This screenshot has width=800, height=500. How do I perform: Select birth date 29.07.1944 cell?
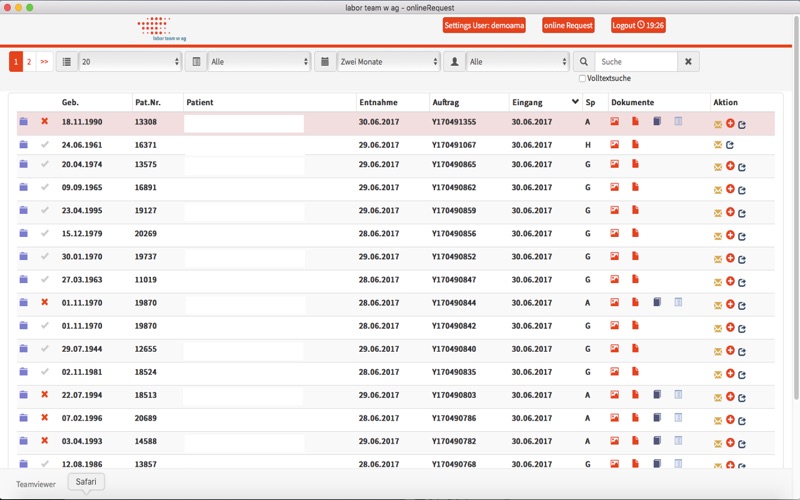82,349
